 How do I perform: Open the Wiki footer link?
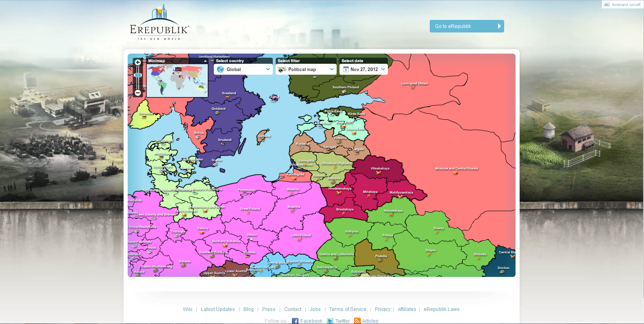187,309
